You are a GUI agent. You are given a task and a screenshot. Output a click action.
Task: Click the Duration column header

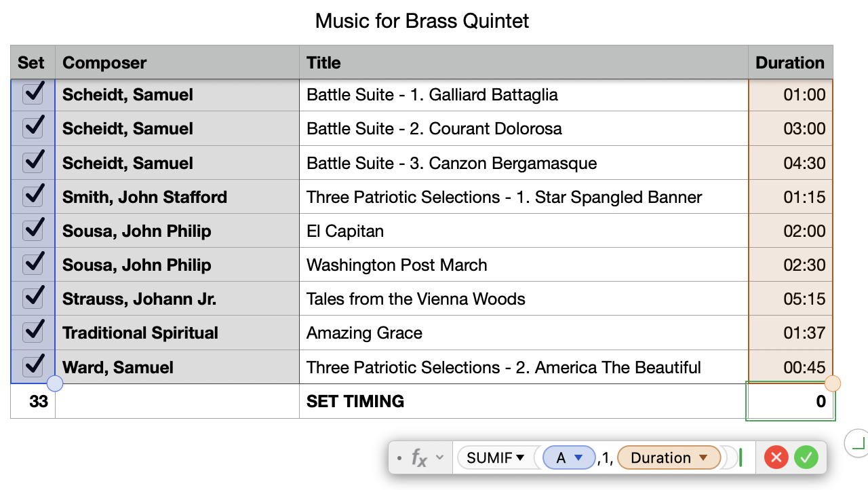(790, 62)
